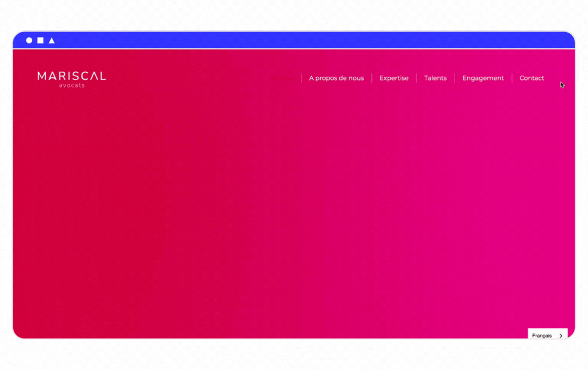Go to the Expertise menu item
Viewport: 588px width, 370px height.
pos(394,78)
